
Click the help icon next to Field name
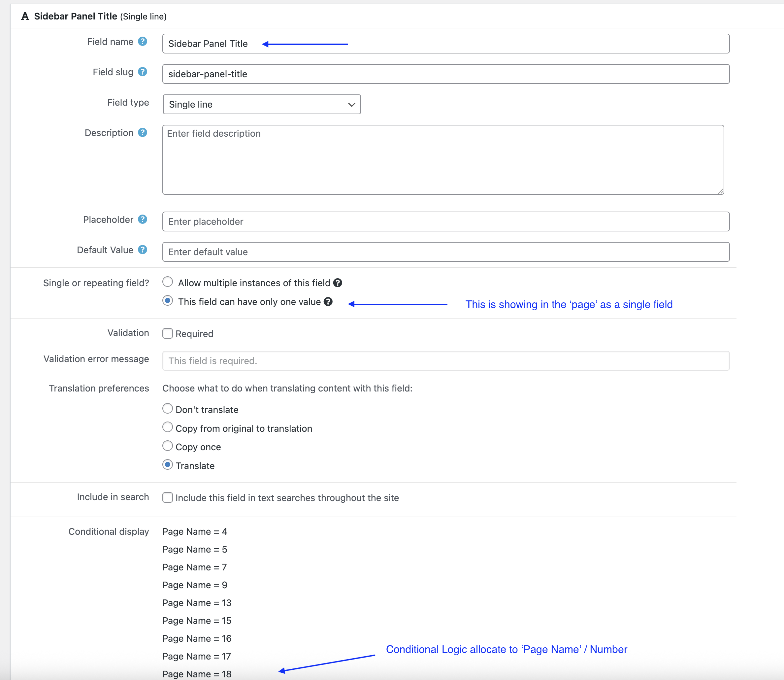(x=142, y=41)
